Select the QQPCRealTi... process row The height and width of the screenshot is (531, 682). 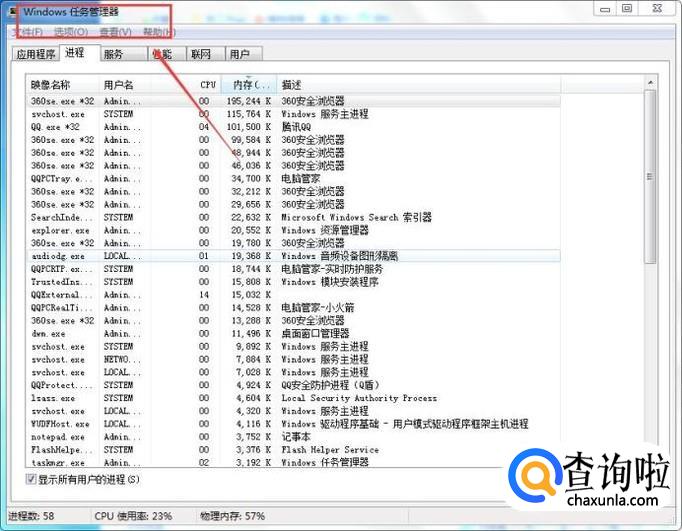click(x=294, y=307)
